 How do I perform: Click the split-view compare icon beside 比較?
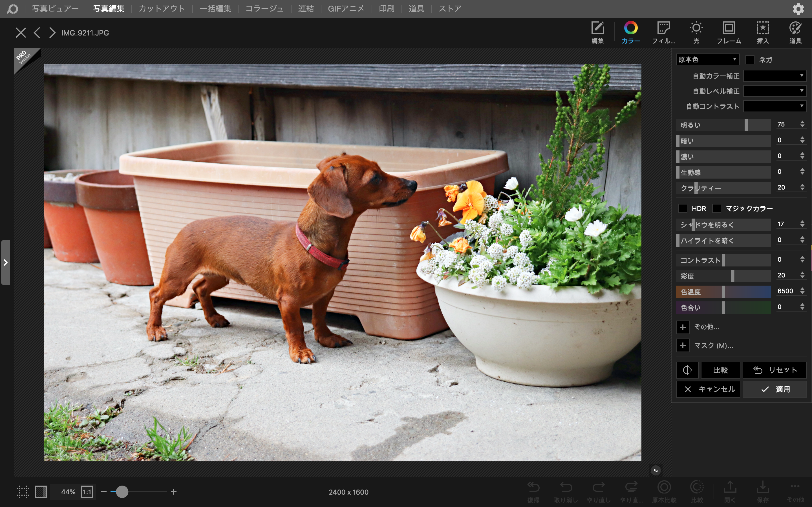(x=687, y=370)
